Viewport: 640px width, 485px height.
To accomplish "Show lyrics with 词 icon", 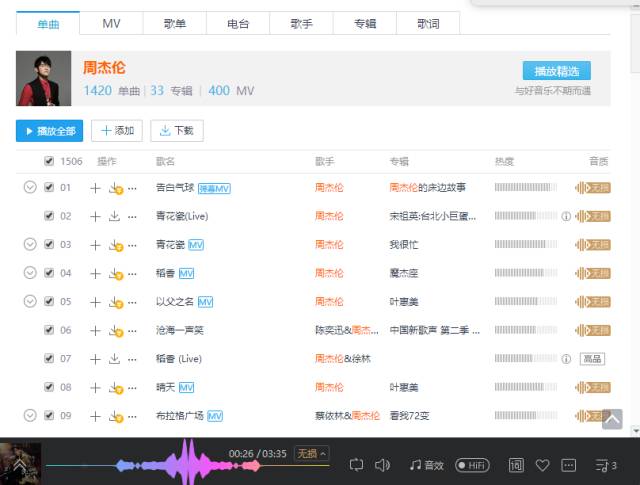I will tap(516, 465).
